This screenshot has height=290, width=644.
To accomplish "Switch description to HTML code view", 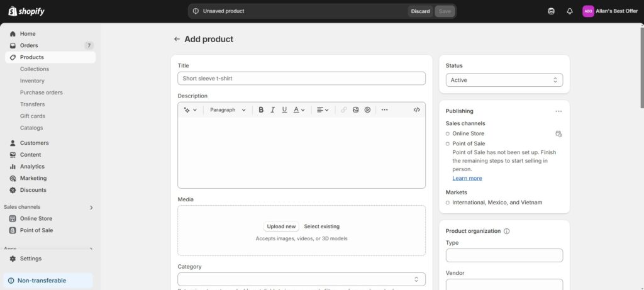I will 416,109.
